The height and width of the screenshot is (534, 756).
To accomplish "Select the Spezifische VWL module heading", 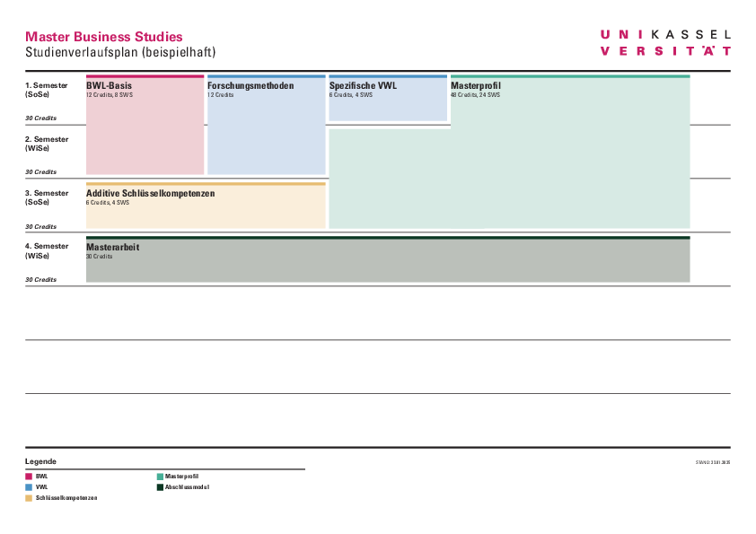I will (363, 86).
